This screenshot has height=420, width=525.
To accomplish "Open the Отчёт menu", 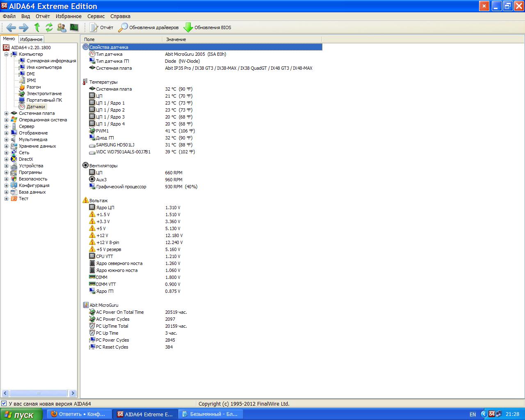I will (x=43, y=16).
